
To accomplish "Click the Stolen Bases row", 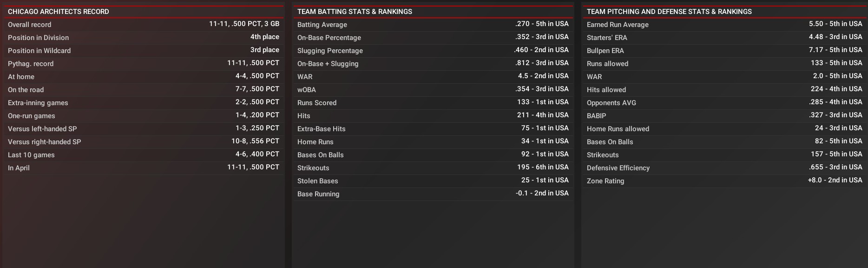I will [x=433, y=181].
